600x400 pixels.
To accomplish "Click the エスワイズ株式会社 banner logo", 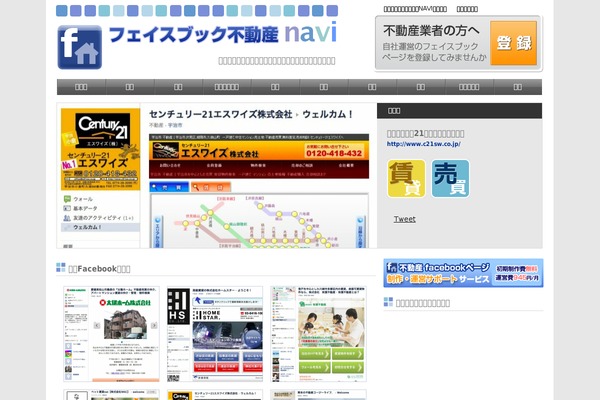I will 205,151.
